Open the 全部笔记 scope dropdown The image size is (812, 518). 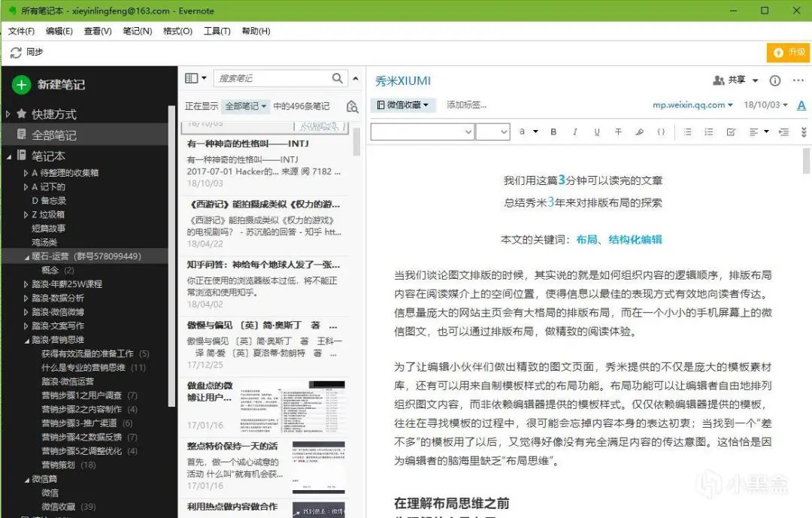[245, 106]
